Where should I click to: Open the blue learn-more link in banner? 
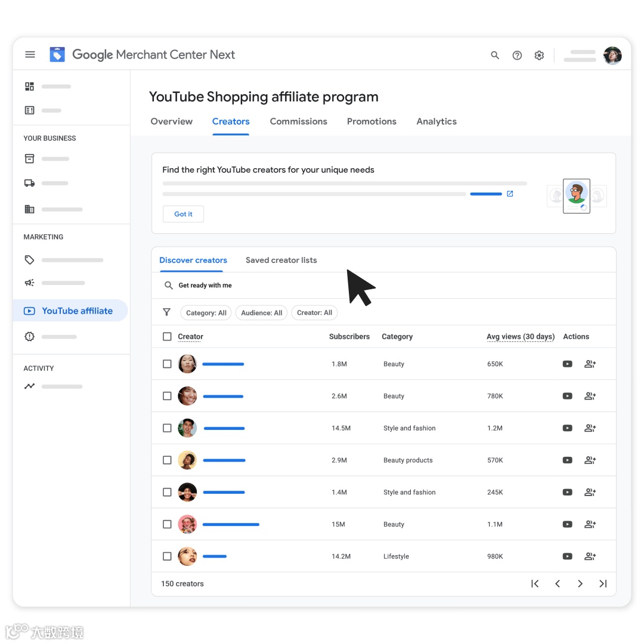[486, 194]
